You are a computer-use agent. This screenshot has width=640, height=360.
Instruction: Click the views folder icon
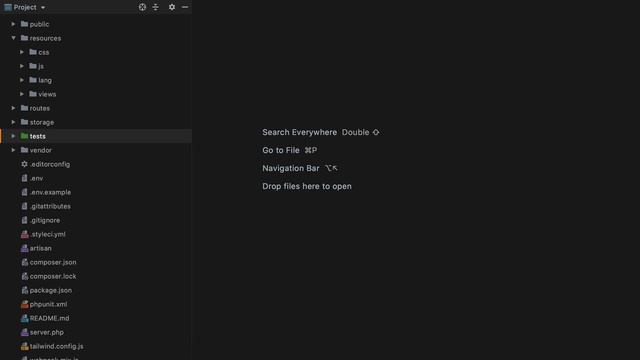[x=33, y=94]
